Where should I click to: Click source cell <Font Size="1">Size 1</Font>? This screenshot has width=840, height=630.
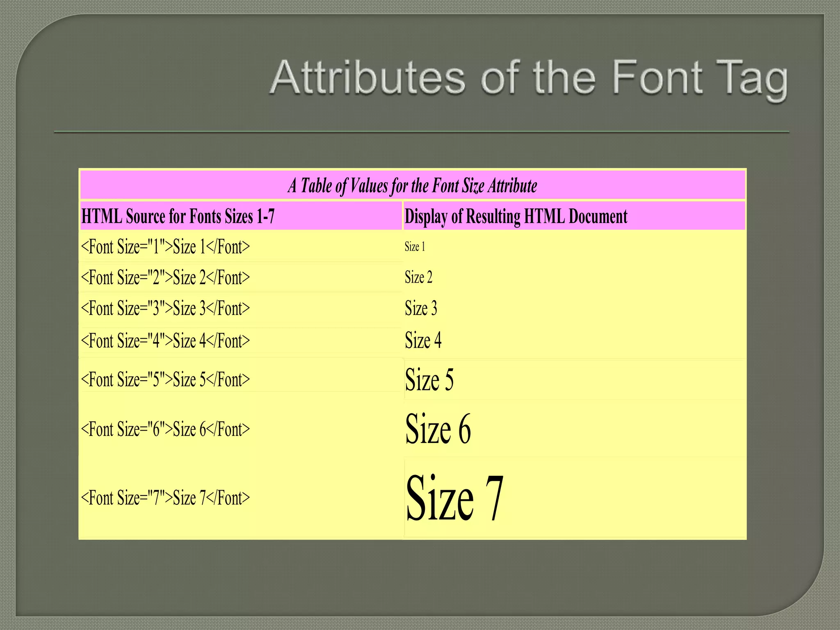[165, 247]
